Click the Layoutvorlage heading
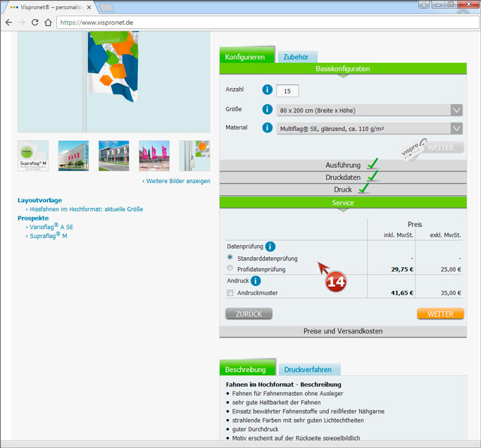The width and height of the screenshot is (481, 448). 40,200
